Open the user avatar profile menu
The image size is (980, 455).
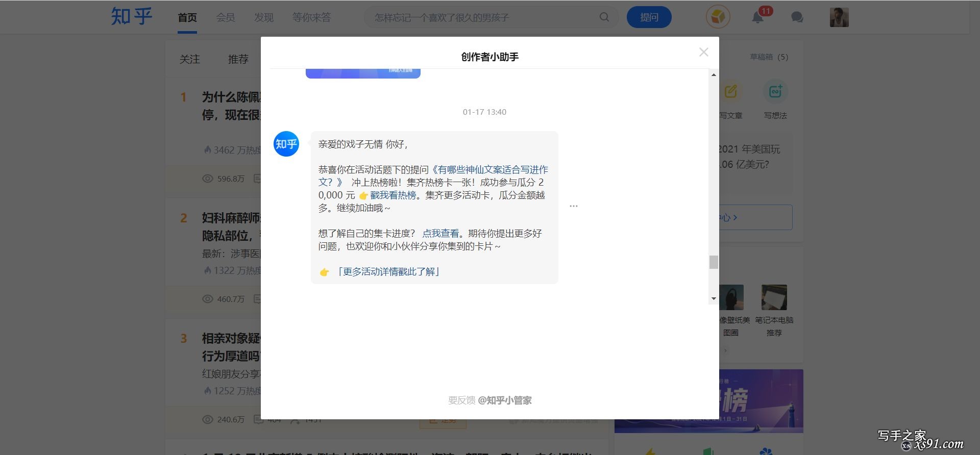click(x=839, y=17)
